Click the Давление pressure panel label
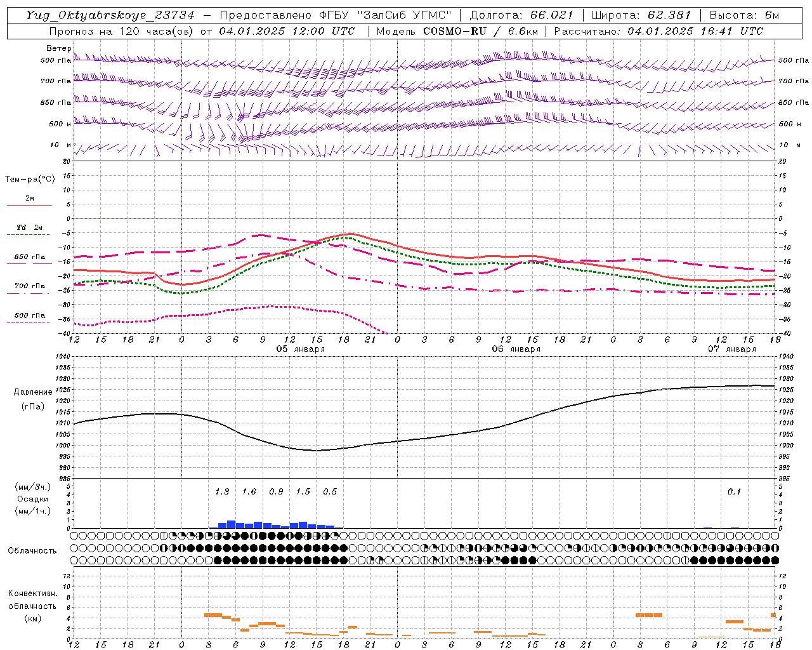 coord(33,392)
